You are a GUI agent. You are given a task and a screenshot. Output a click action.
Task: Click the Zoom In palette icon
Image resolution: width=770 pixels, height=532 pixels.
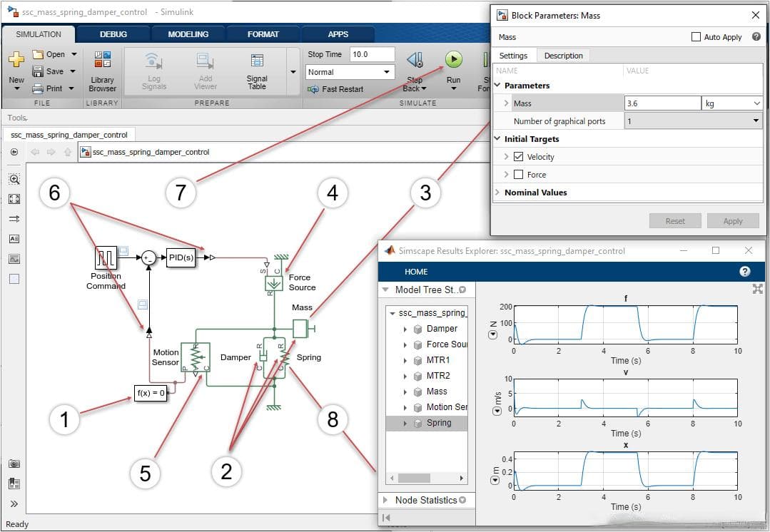click(14, 179)
